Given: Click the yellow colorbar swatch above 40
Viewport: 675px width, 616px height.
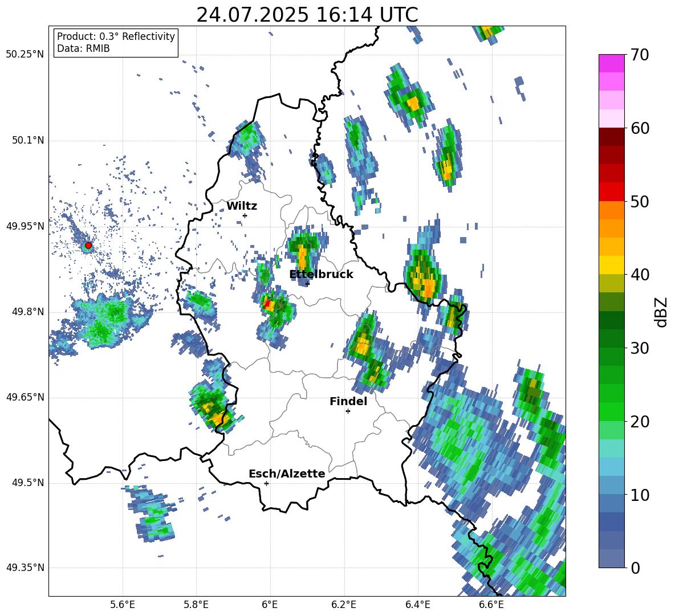Looking at the screenshot, I should coord(611,265).
